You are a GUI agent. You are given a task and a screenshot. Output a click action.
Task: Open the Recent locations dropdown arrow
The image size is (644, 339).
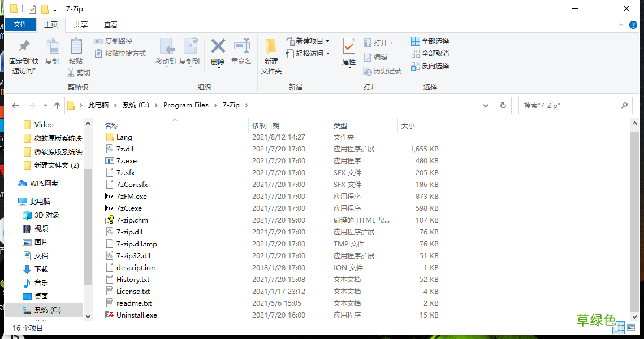coord(45,106)
